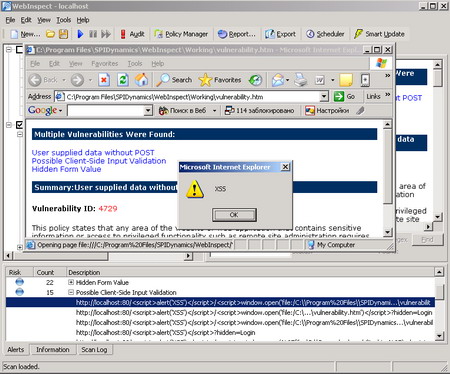
Task: Switch to the Information tab
Action: click(x=53, y=350)
